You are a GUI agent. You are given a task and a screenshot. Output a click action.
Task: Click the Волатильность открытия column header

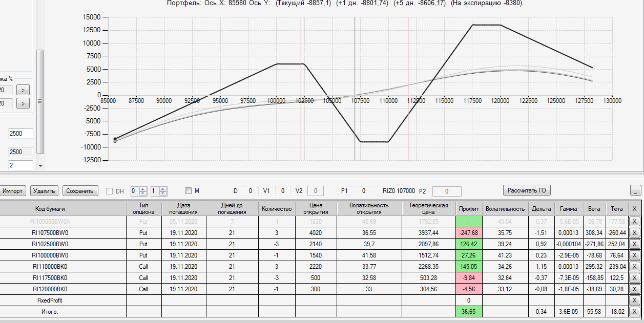click(369, 209)
